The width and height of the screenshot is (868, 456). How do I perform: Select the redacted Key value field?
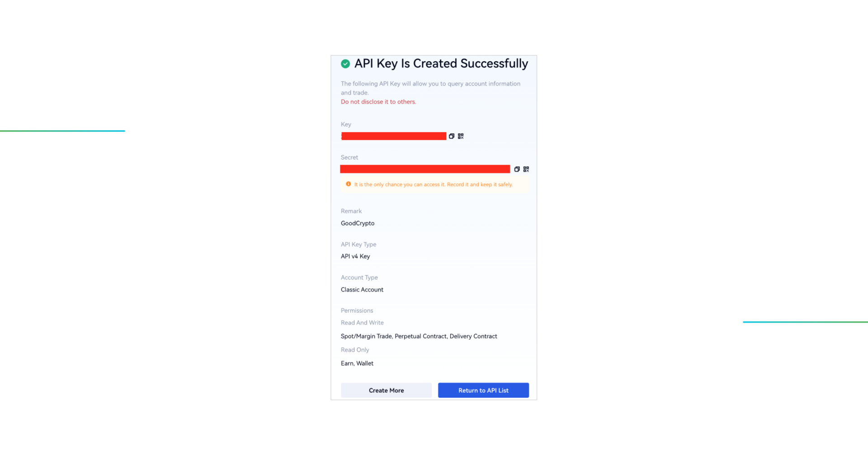[393, 136]
